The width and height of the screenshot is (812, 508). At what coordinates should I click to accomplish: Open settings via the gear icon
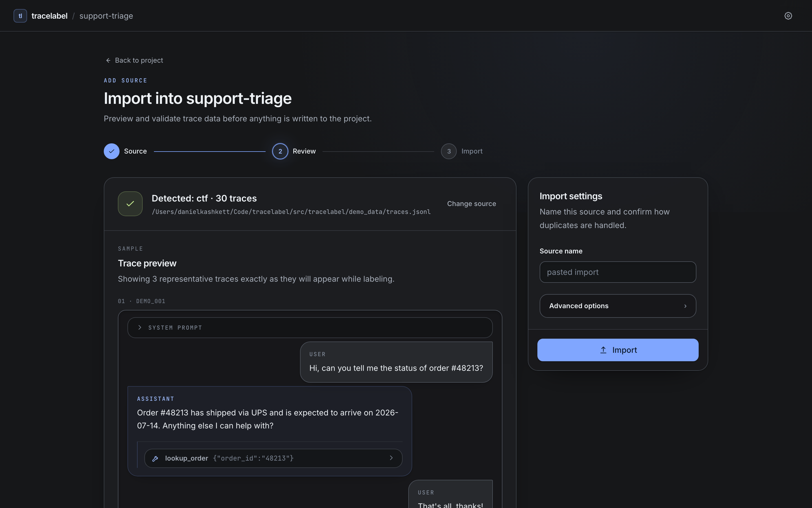(x=788, y=16)
